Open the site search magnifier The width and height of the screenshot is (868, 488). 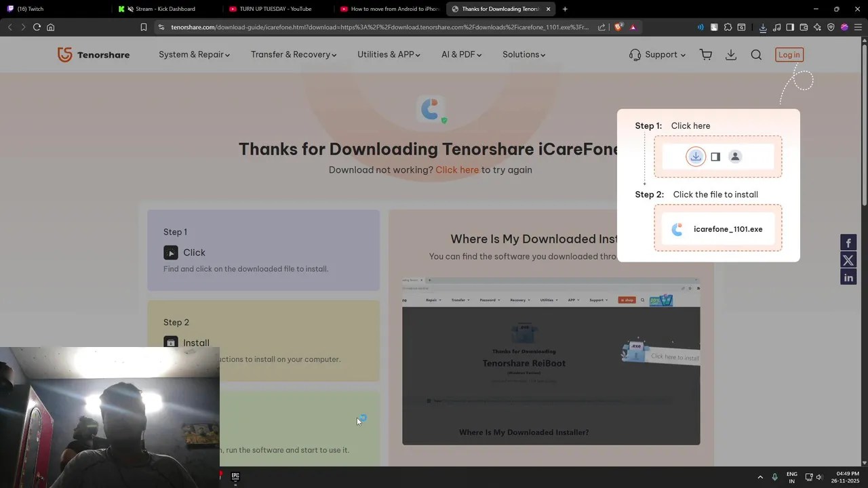click(756, 55)
